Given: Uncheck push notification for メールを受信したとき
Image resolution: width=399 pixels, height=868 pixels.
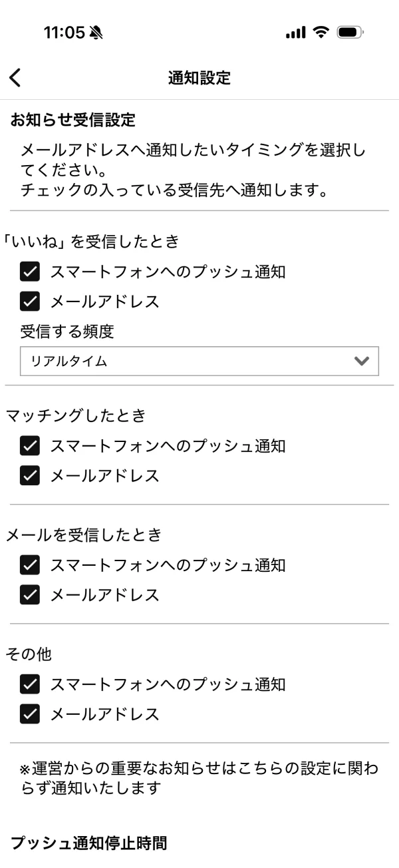Looking at the screenshot, I should (x=30, y=564).
